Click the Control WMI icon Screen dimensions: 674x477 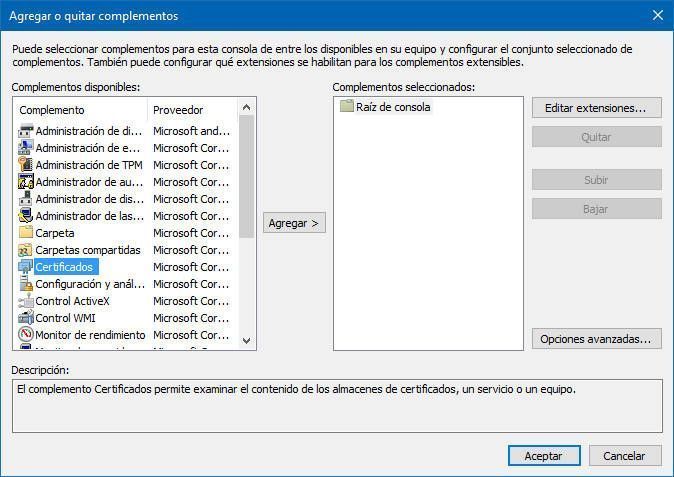click(26, 318)
